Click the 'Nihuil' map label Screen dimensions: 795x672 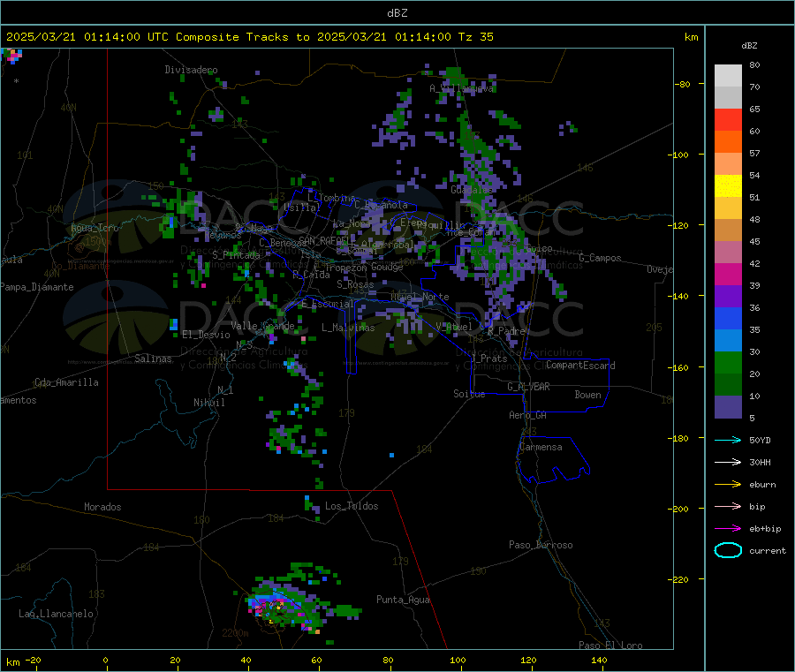click(208, 403)
